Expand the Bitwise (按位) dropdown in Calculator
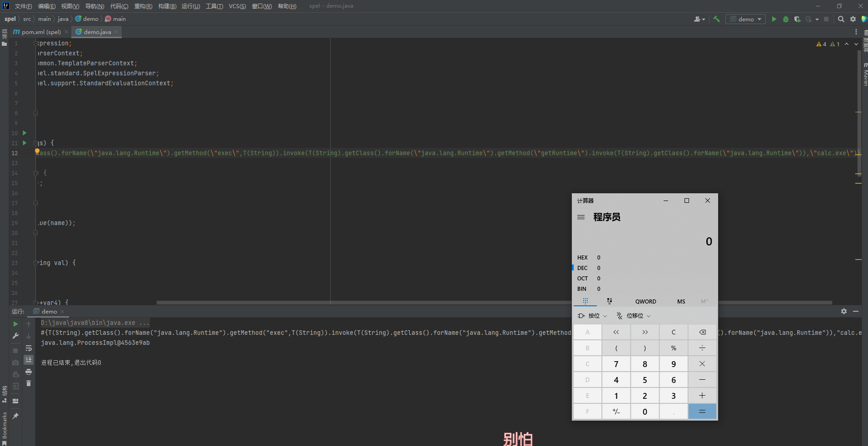This screenshot has height=446, width=868. tap(592, 316)
